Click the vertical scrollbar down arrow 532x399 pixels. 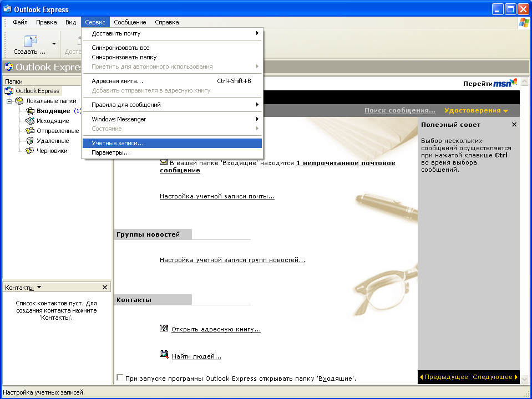tap(525, 379)
